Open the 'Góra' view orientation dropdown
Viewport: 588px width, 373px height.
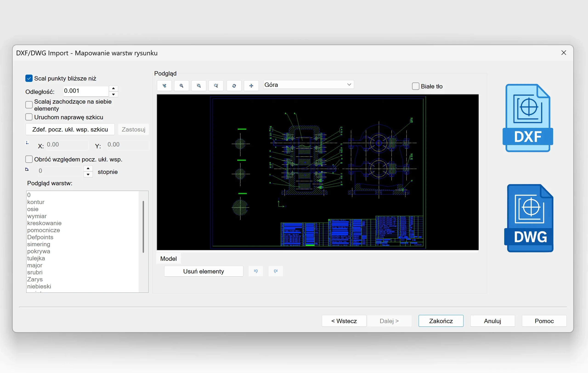(x=309, y=85)
